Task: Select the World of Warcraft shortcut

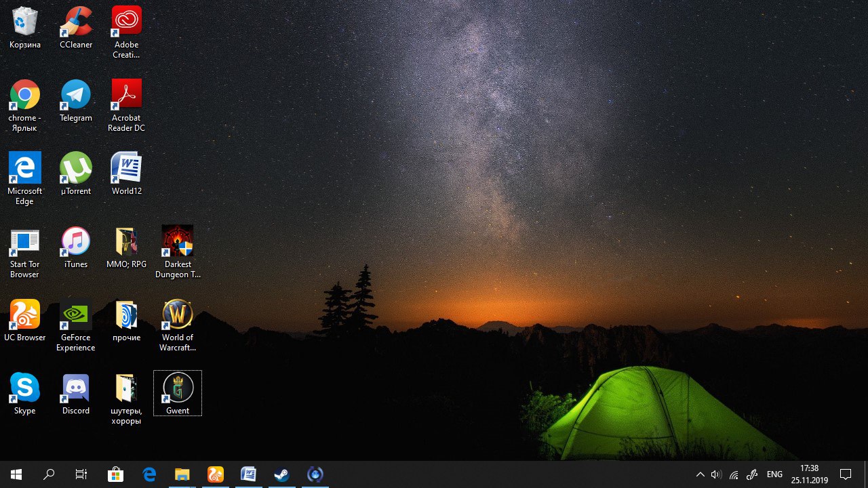Action: pyautogui.click(x=178, y=325)
